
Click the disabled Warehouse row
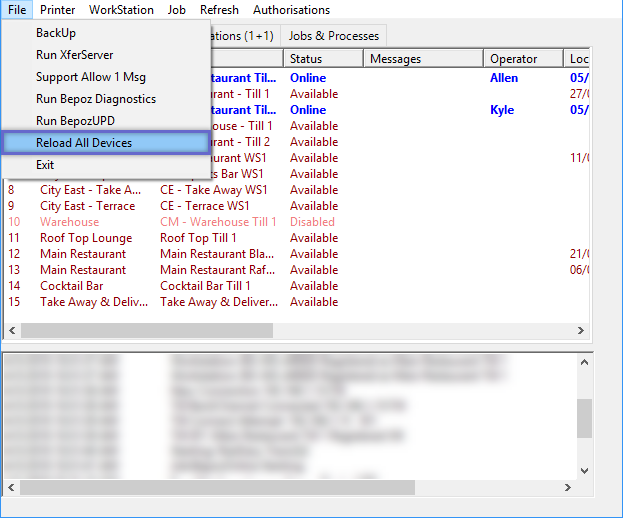pyautogui.click(x=69, y=222)
